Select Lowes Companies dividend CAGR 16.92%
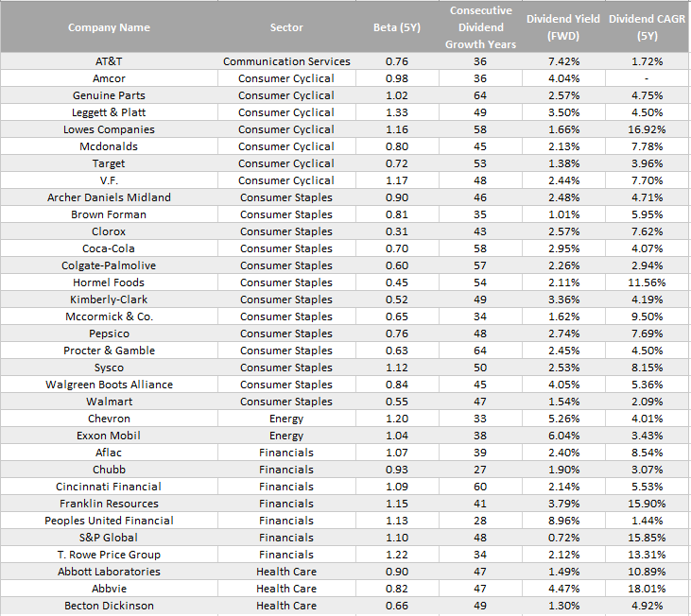 [647, 129]
